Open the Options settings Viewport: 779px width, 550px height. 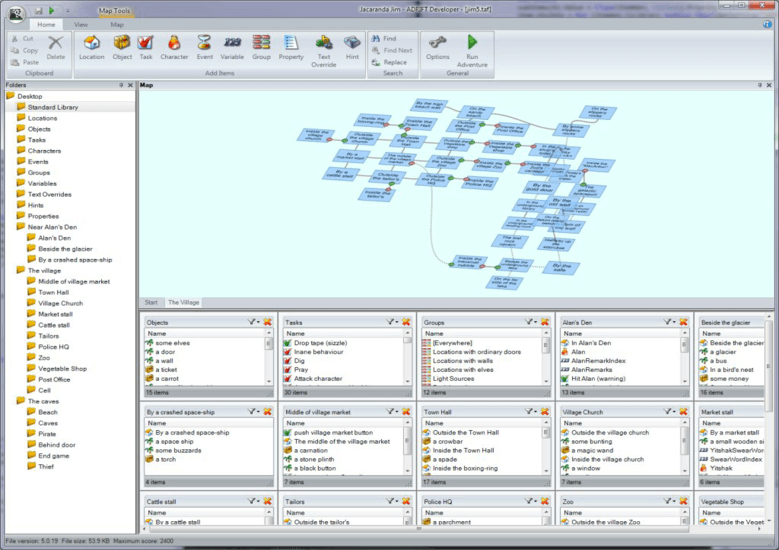point(437,47)
